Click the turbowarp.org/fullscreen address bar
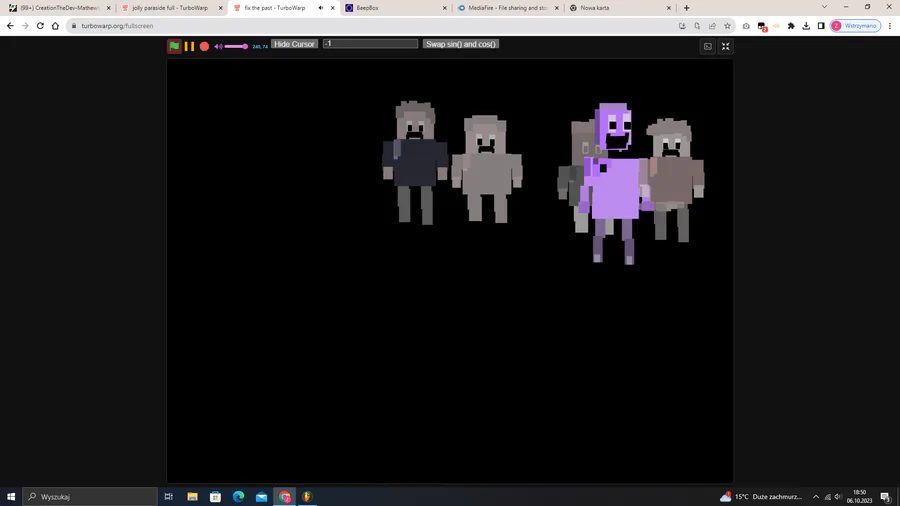Viewport: 900px width, 506px height. click(x=373, y=26)
